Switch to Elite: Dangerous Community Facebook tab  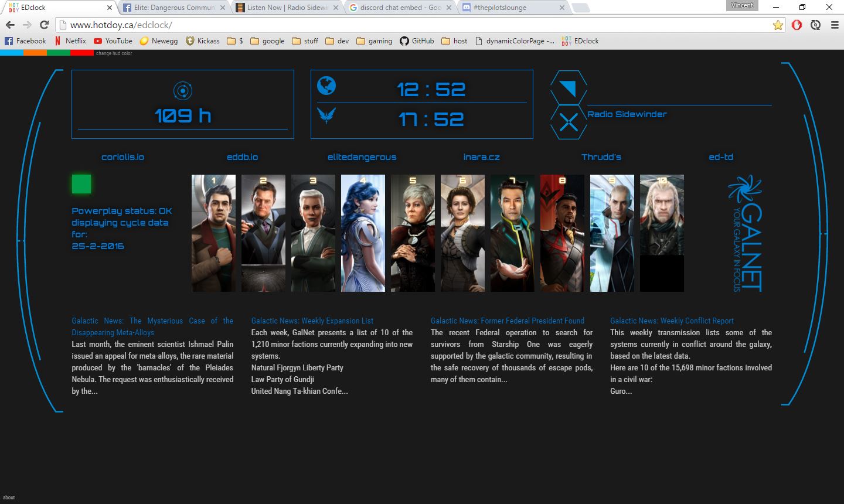(173, 8)
